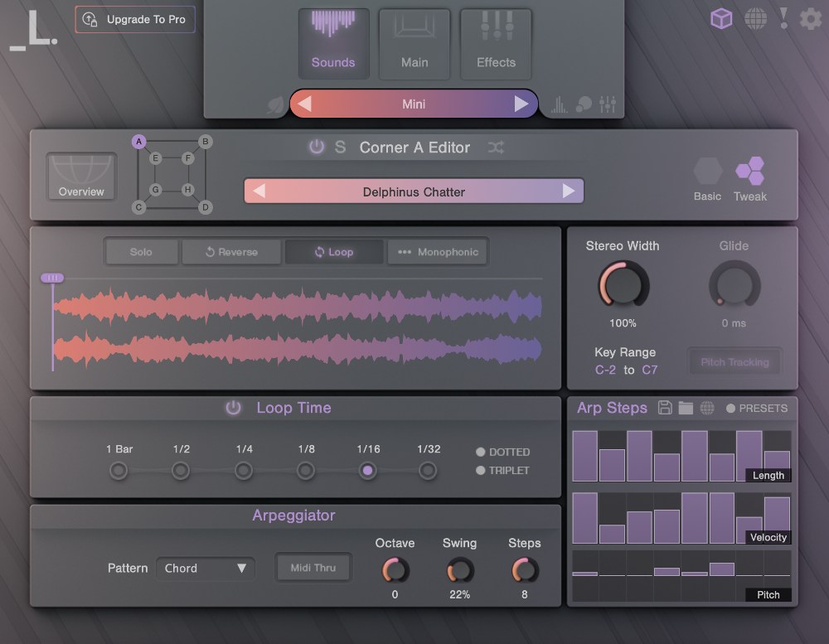The width and height of the screenshot is (829, 644).
Task: Enable Monophonic mode
Action: click(x=437, y=251)
